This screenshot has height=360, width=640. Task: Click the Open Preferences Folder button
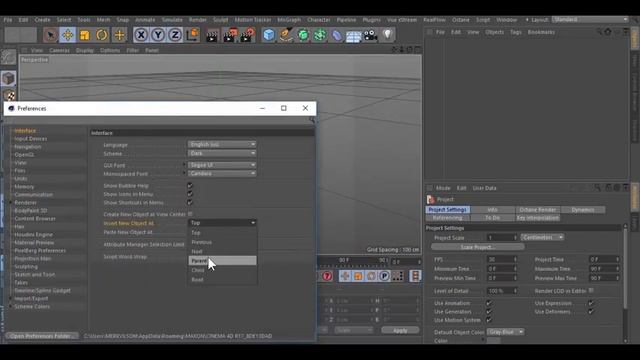pyautogui.click(x=42, y=336)
